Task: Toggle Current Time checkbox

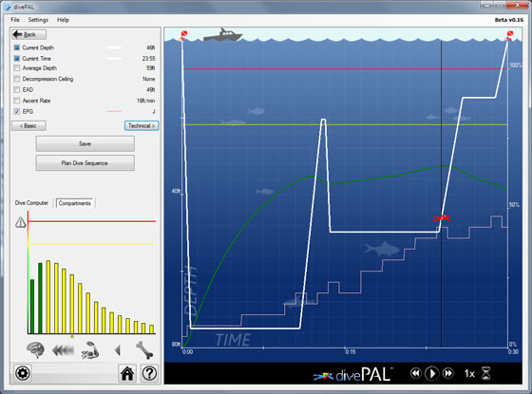Action: click(x=17, y=58)
